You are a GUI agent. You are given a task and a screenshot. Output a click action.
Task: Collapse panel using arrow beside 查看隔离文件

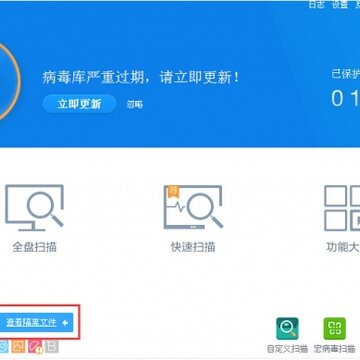(65, 322)
